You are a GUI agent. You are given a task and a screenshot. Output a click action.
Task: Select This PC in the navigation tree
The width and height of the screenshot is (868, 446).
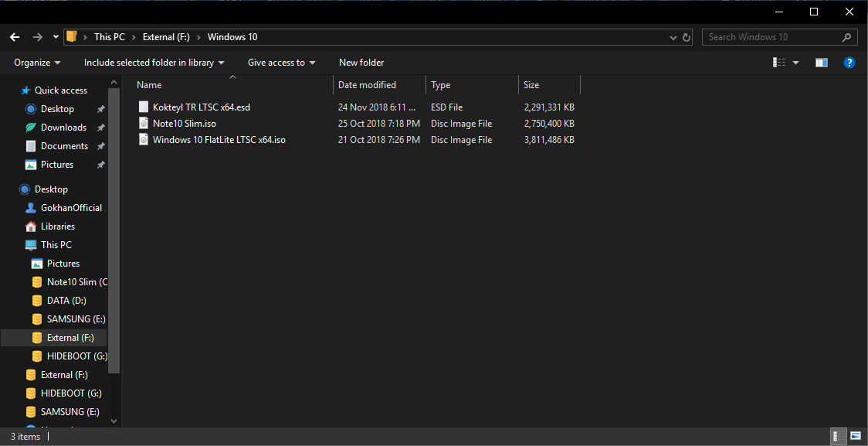pyautogui.click(x=56, y=245)
